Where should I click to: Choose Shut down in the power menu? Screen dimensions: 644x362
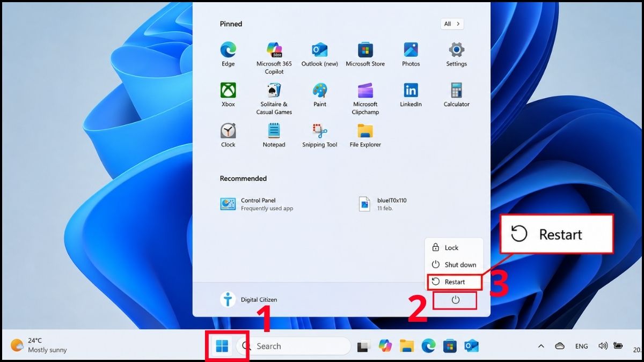coord(454,264)
